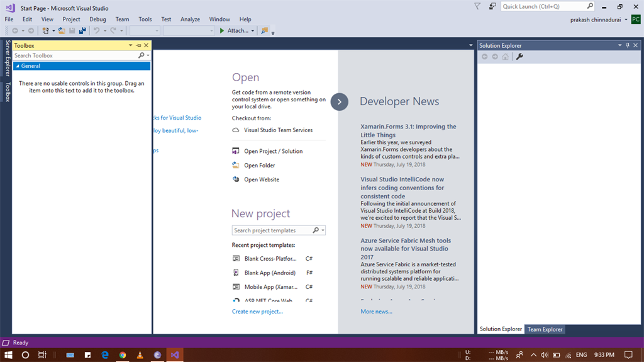
Task: Click the Quick Launch magnifier icon
Action: coord(590,6)
